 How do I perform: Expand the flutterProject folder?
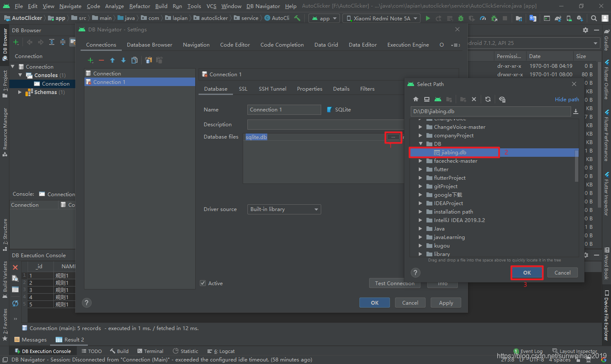tap(420, 178)
